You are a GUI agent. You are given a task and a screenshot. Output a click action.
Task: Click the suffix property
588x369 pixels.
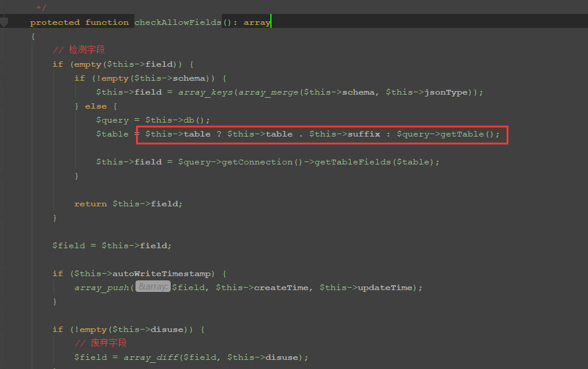click(x=364, y=134)
